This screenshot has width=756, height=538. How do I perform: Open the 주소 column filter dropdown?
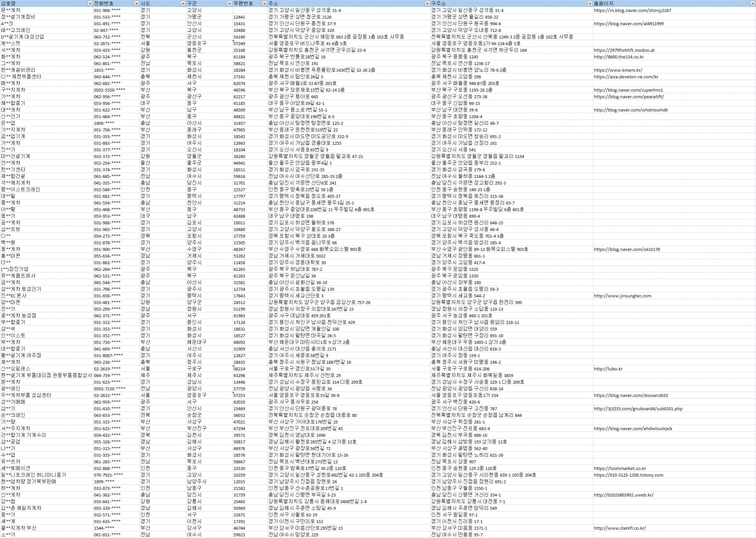(427, 4)
